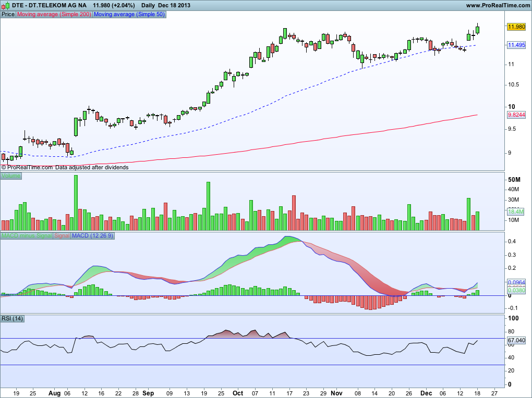Screen dimensions: 532x398
Task: Click the Nov label on time axis
Action: pyautogui.click(x=336, y=393)
